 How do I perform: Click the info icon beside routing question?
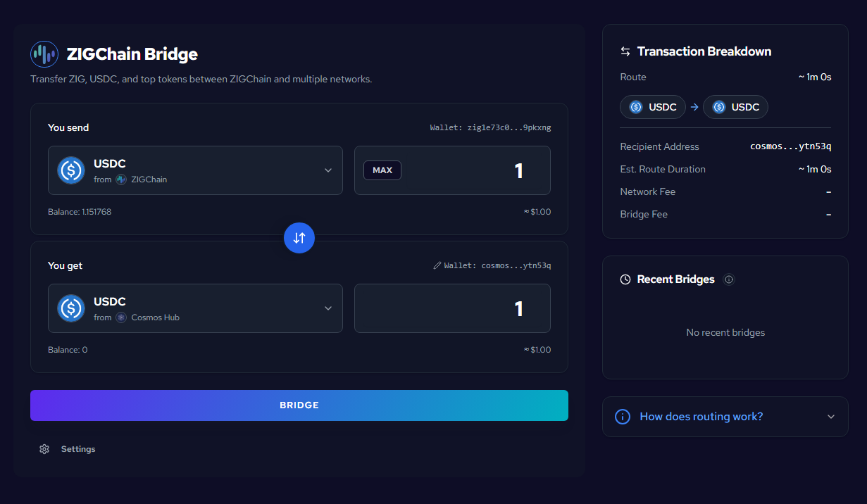click(623, 417)
